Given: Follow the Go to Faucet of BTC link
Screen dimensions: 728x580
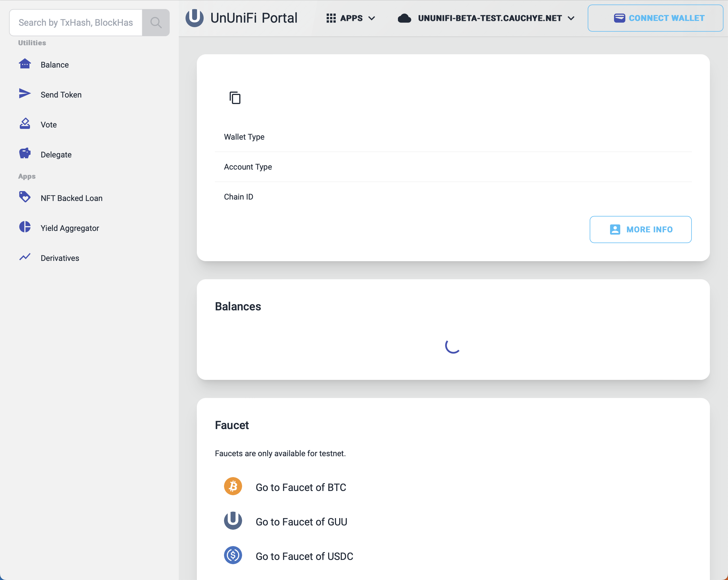Looking at the screenshot, I should 301,488.
